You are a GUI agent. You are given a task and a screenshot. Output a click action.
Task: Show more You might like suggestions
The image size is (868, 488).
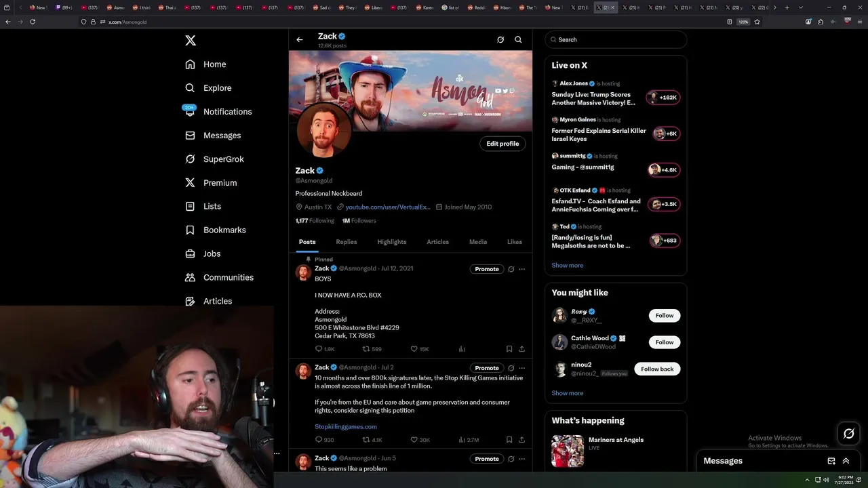(x=567, y=393)
